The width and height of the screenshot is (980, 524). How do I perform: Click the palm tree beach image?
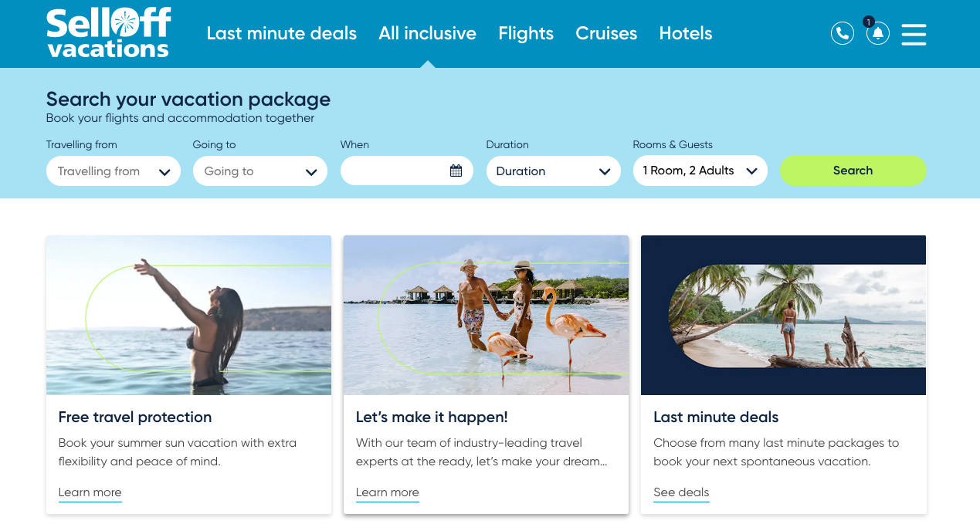783,315
